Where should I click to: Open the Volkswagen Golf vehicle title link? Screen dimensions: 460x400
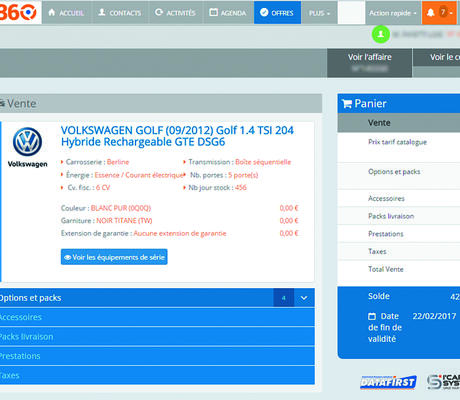(177, 136)
